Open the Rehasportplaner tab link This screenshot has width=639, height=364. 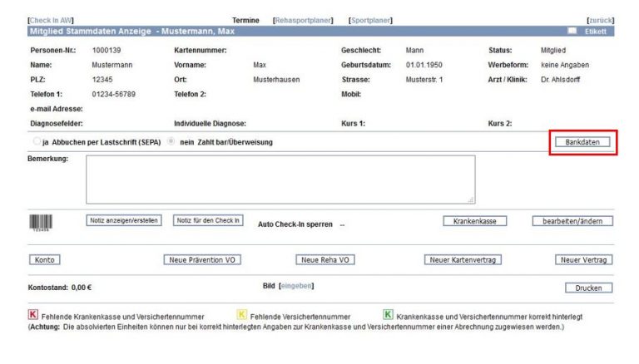pos(304,20)
